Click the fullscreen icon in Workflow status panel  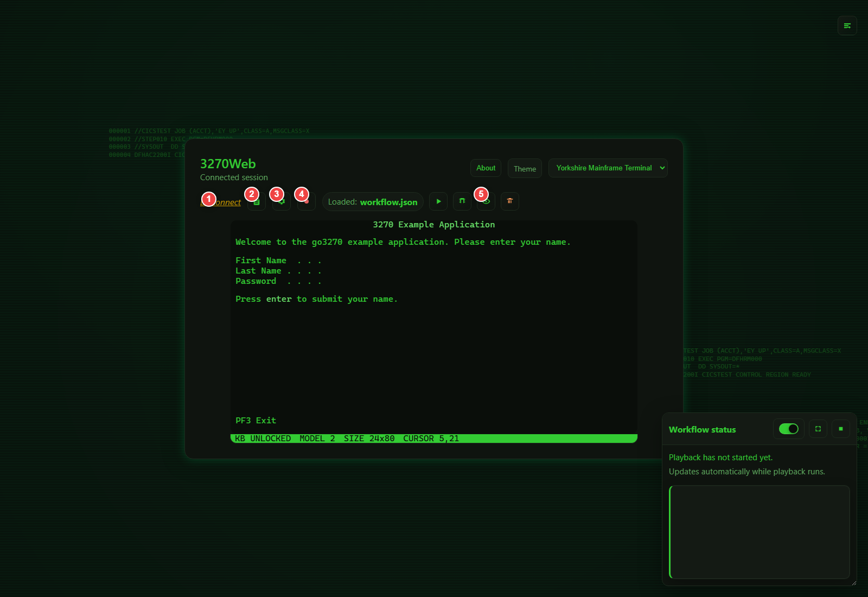tap(818, 429)
